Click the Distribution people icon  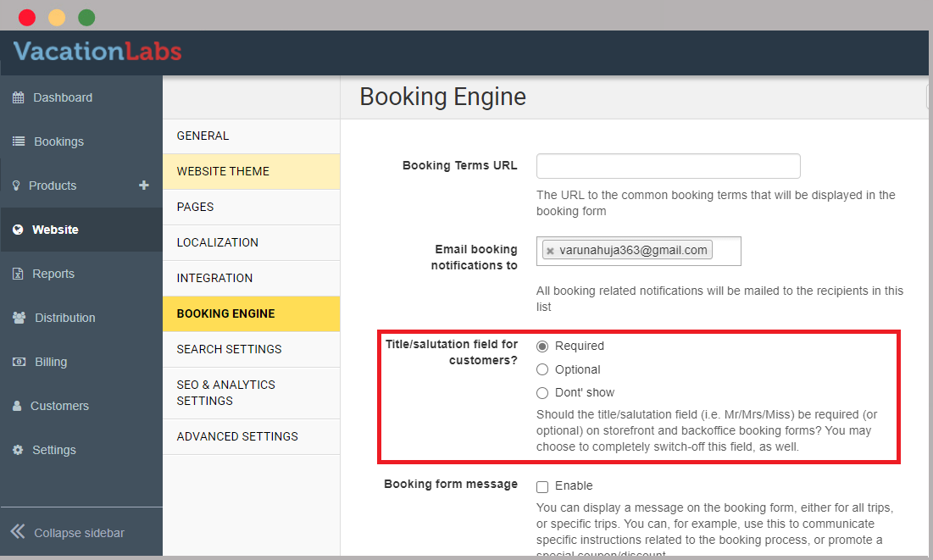(19, 318)
